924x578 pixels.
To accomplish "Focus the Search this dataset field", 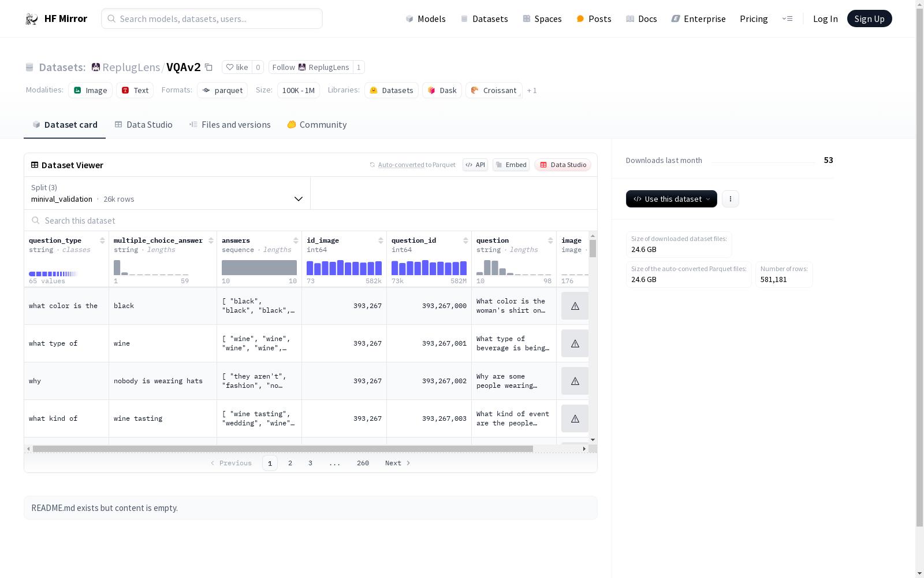I will tap(311, 220).
